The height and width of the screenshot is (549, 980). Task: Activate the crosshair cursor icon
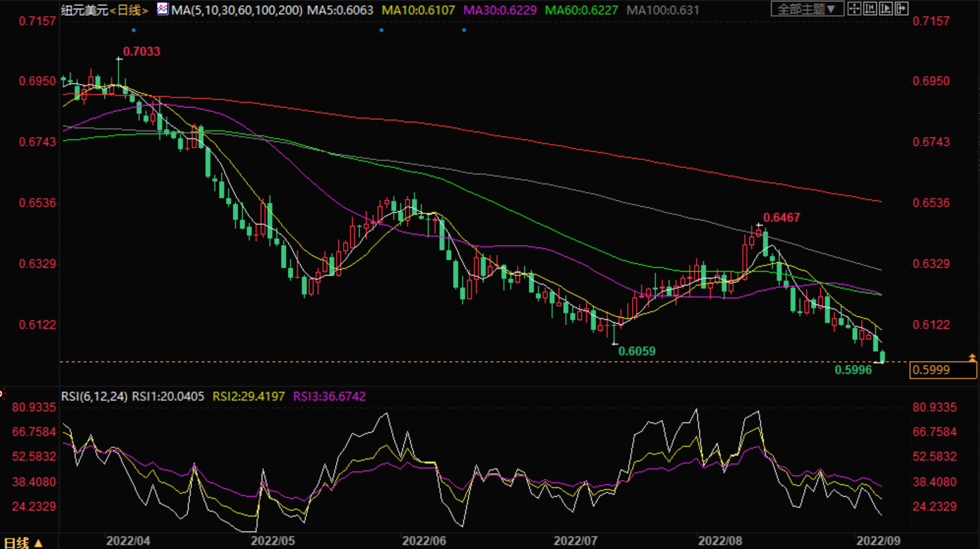click(854, 9)
